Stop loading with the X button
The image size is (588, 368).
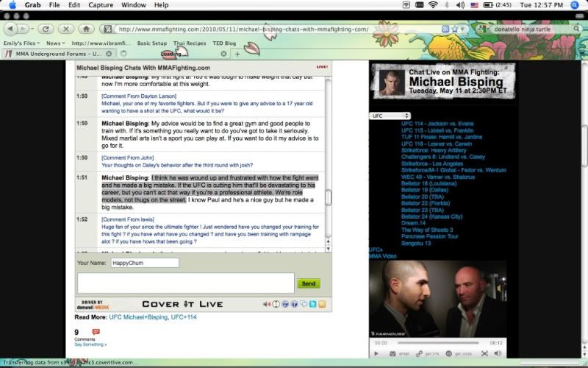66,29
